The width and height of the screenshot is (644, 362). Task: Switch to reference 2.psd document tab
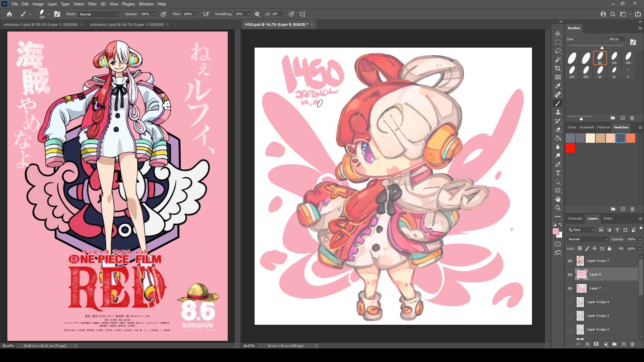[127, 24]
